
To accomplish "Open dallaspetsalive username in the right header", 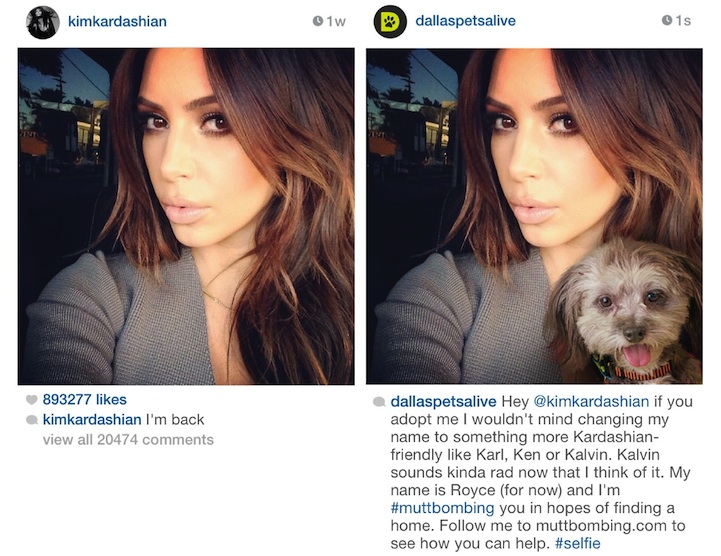I will (465, 21).
